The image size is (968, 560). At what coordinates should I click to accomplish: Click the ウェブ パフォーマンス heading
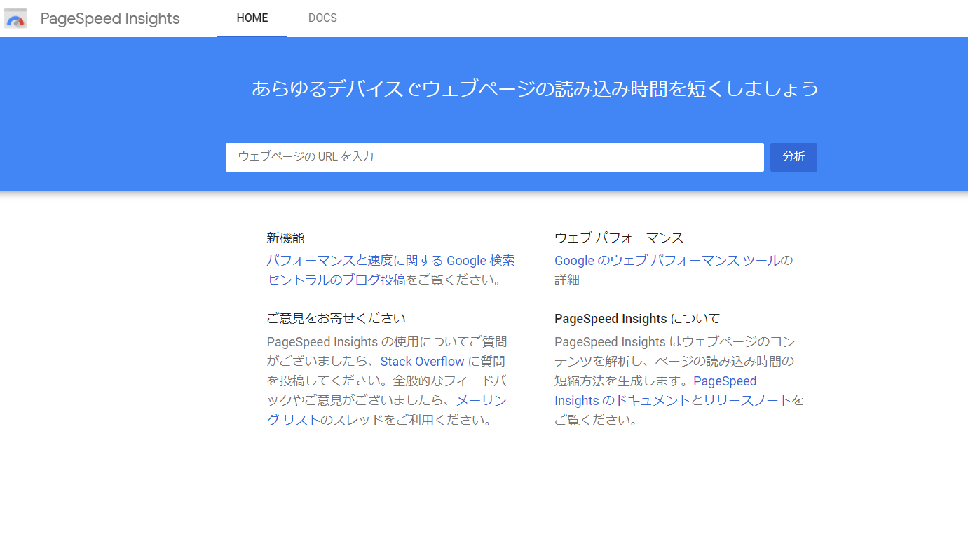(x=619, y=238)
